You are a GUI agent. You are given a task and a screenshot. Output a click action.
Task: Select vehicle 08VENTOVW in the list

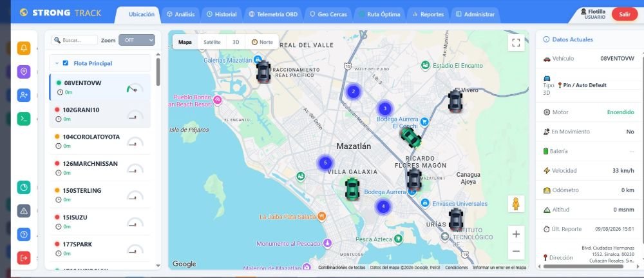click(100, 87)
